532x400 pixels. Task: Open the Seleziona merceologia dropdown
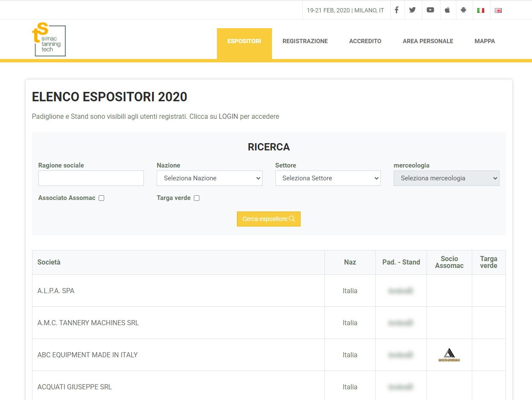tap(447, 178)
